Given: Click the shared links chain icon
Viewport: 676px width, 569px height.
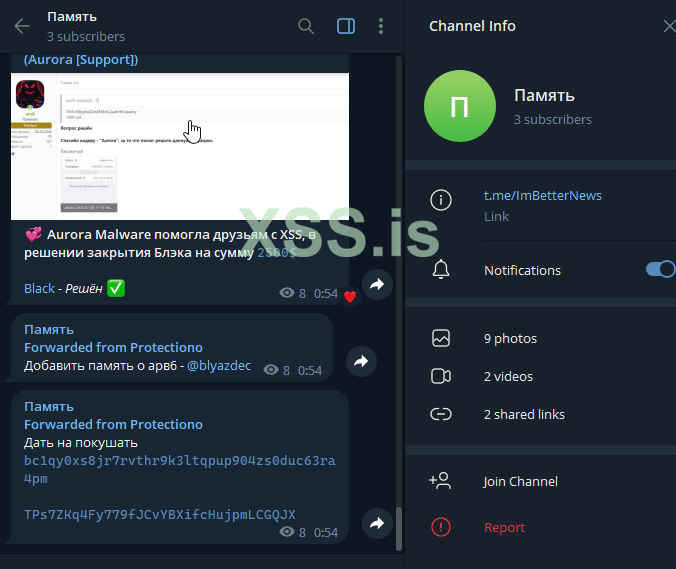Looking at the screenshot, I should [x=441, y=414].
